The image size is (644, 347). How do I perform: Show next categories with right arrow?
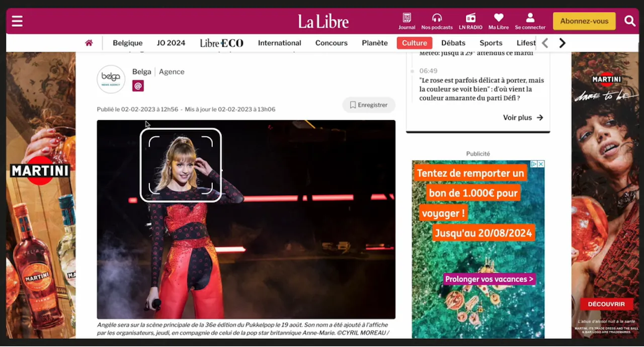coord(562,43)
